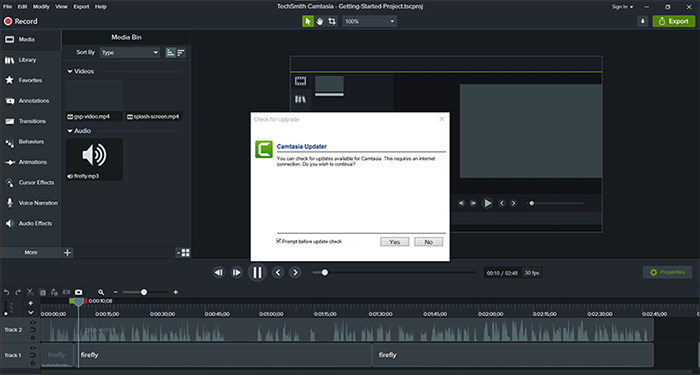Click the scissors Cut icon
This screenshot has height=375, width=700.
click(30, 292)
